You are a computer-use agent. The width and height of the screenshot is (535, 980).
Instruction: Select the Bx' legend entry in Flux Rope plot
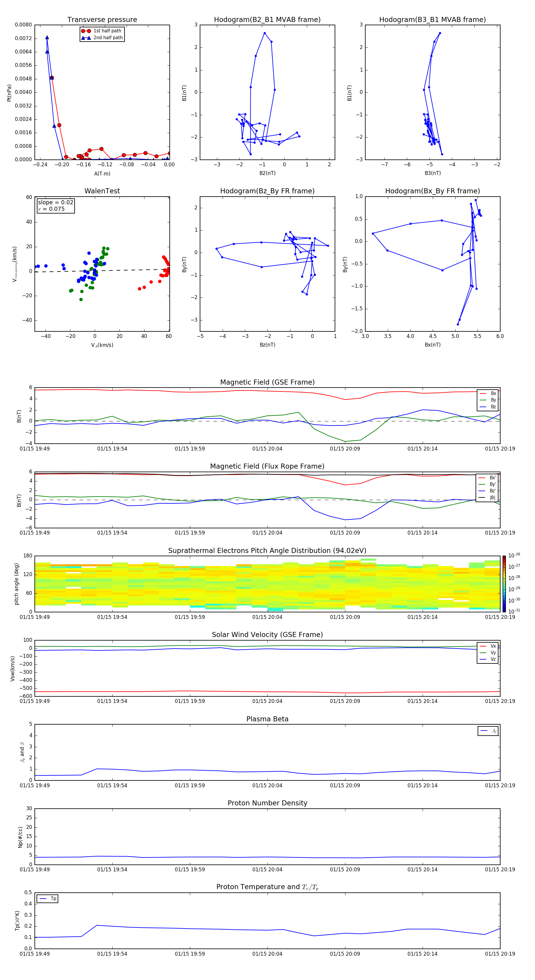click(x=487, y=478)
